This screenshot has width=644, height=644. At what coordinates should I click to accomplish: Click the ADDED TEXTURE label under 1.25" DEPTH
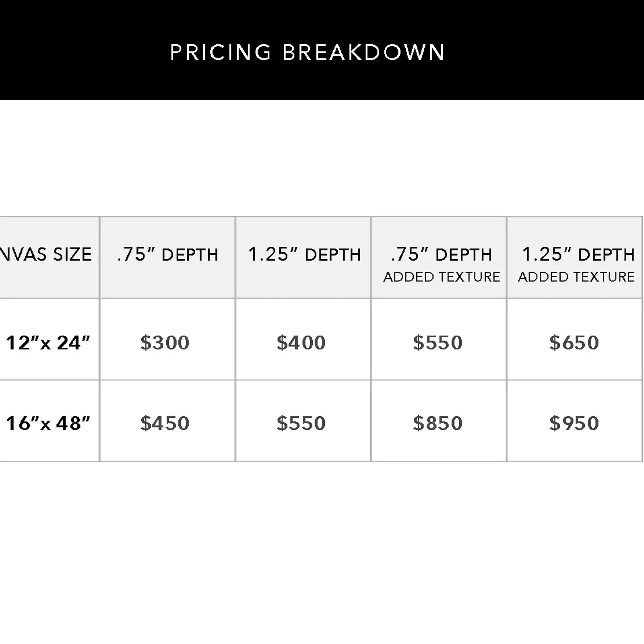(x=576, y=277)
